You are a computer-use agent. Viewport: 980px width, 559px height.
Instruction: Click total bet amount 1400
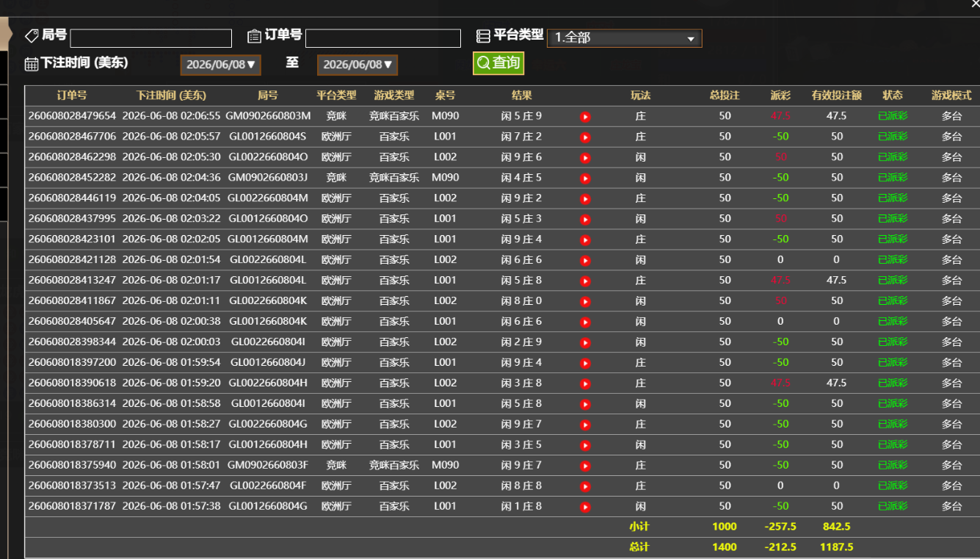725,547
